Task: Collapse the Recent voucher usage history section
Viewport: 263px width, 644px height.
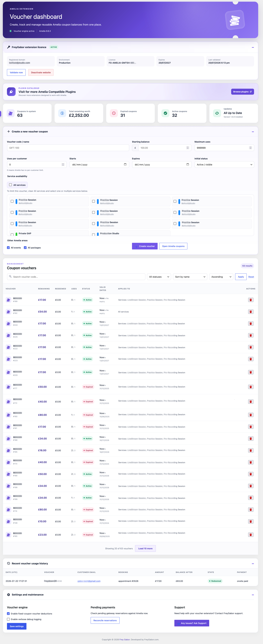Action: pos(253,564)
